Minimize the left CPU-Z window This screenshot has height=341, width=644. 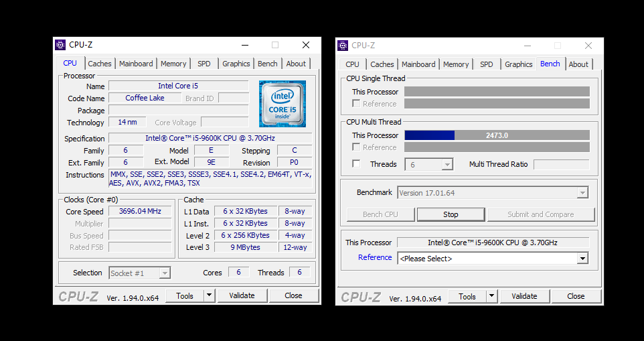(245, 45)
